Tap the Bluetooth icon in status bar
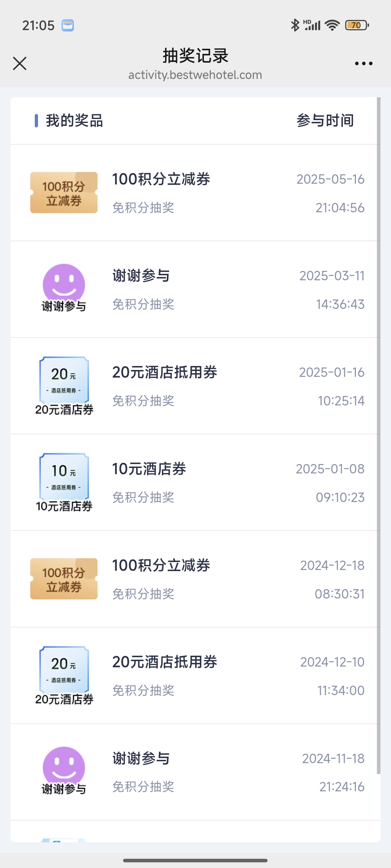This screenshot has width=391, height=868. pos(295,25)
